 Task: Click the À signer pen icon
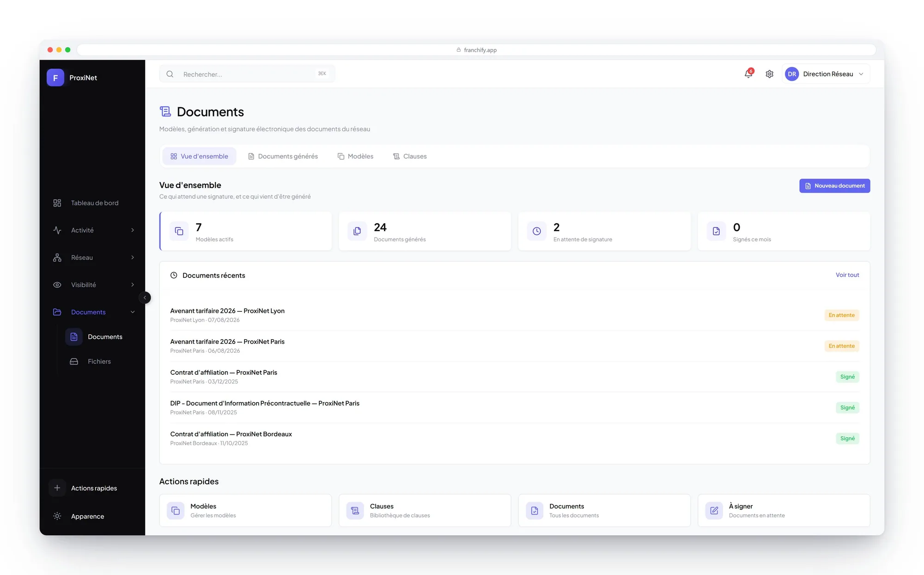point(714,511)
